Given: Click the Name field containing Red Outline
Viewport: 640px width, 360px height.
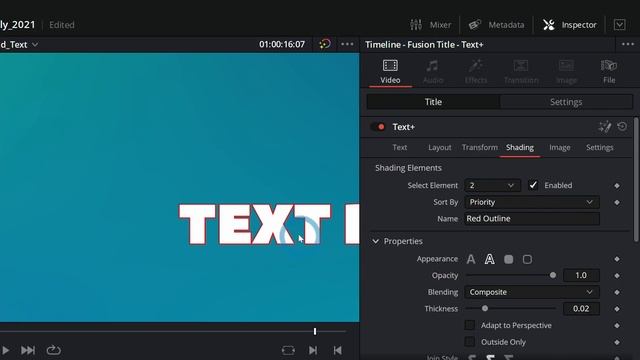Looking at the screenshot, I should [532, 219].
